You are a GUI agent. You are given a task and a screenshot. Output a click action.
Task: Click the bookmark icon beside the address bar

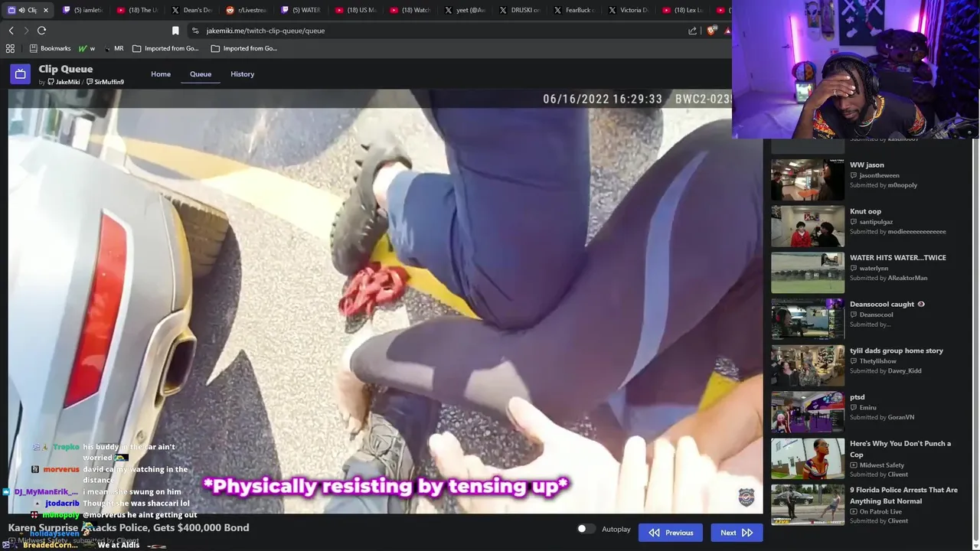[x=175, y=31]
